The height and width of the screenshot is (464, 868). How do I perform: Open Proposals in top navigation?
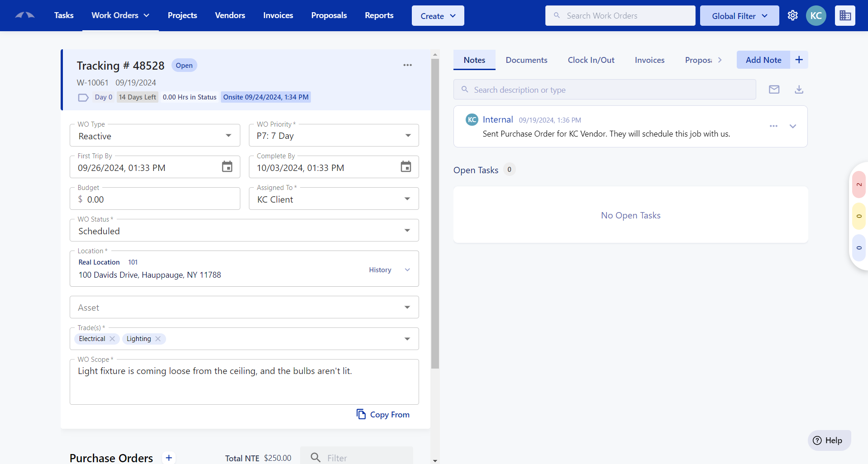pos(329,15)
